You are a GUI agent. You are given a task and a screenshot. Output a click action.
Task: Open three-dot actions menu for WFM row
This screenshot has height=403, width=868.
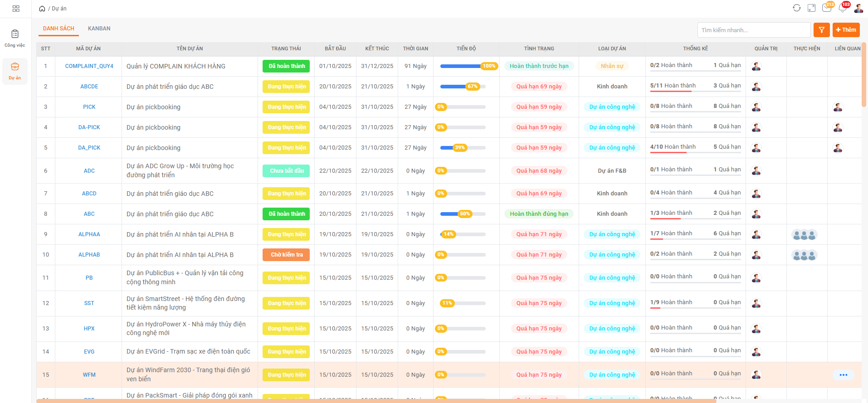coord(843,375)
